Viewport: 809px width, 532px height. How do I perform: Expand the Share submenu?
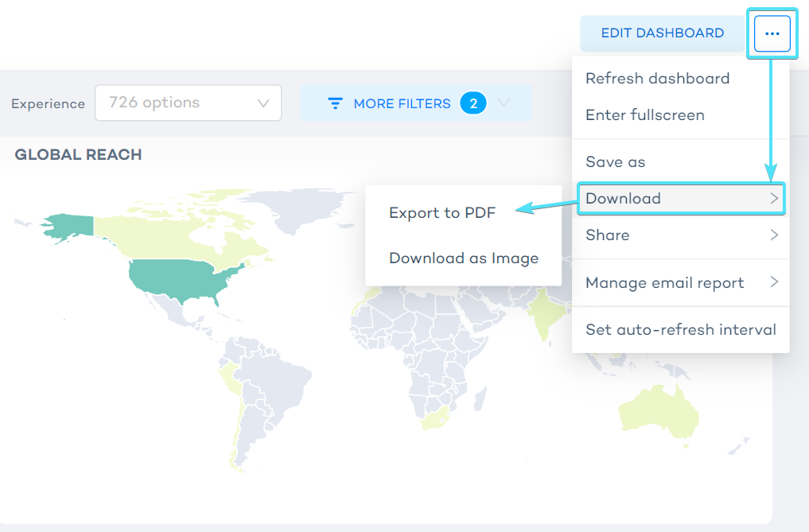click(680, 235)
